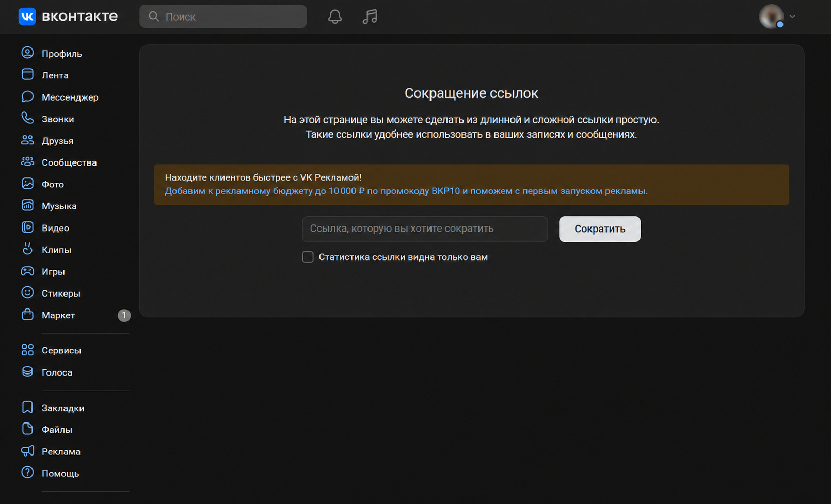Click the 'Стикеры' sidebar label

pos(61,294)
